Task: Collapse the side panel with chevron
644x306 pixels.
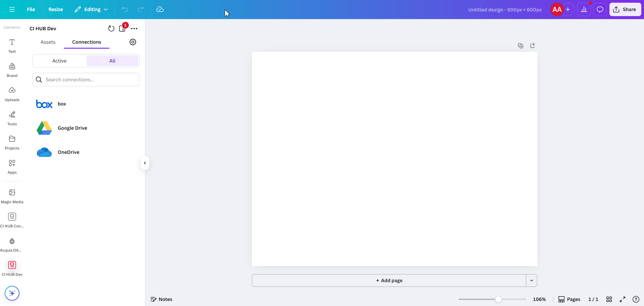Action: pos(145,163)
